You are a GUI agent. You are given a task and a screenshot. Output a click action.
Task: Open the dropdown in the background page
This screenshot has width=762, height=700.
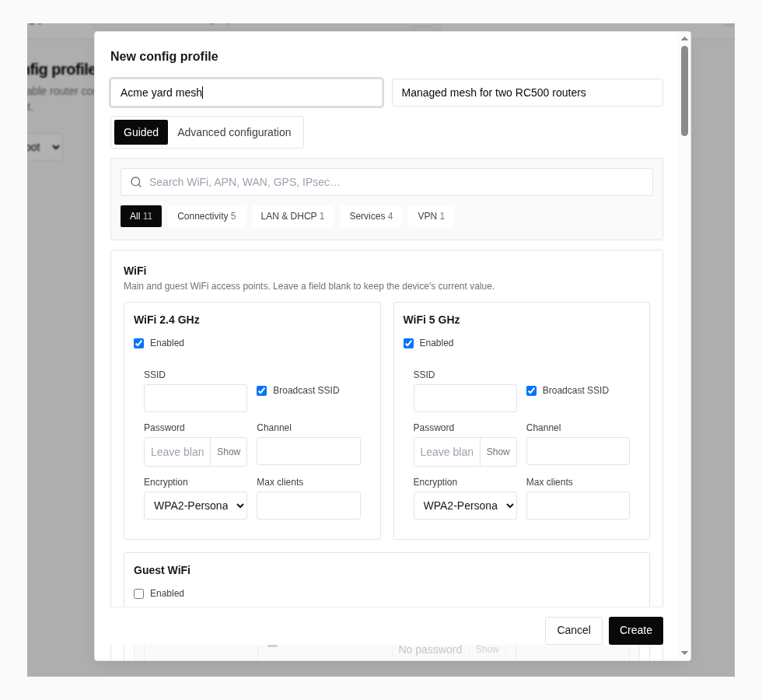[x=45, y=147]
